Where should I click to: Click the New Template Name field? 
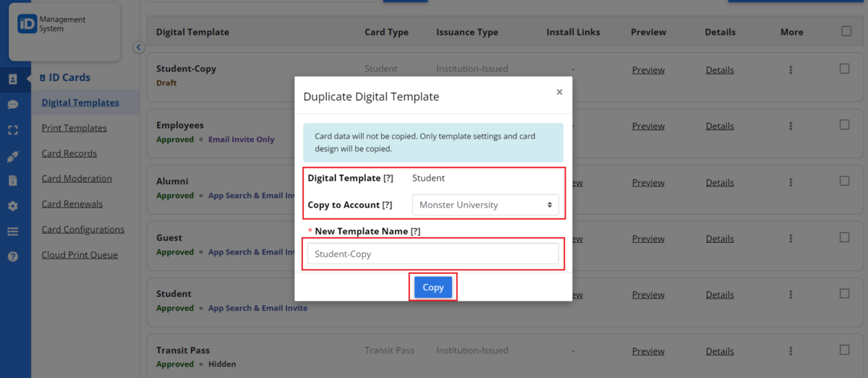(x=433, y=254)
